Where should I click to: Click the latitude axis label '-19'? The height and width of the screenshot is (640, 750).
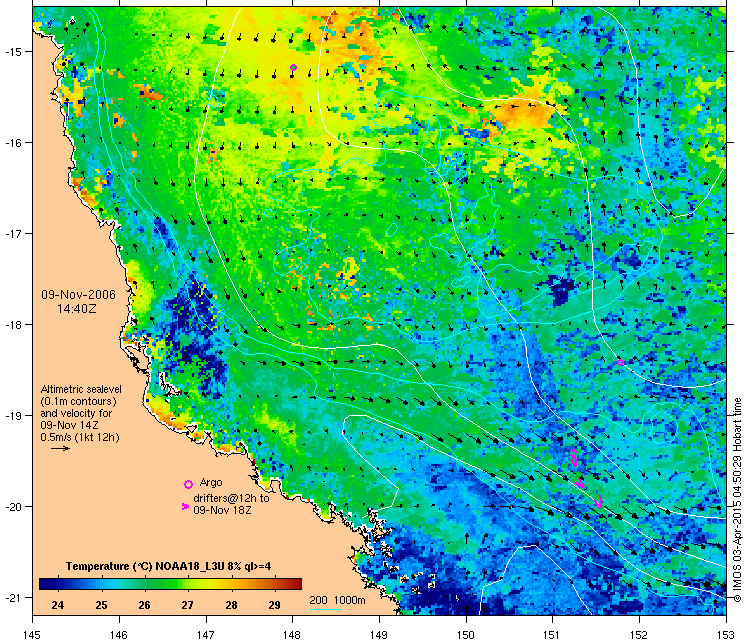12,415
